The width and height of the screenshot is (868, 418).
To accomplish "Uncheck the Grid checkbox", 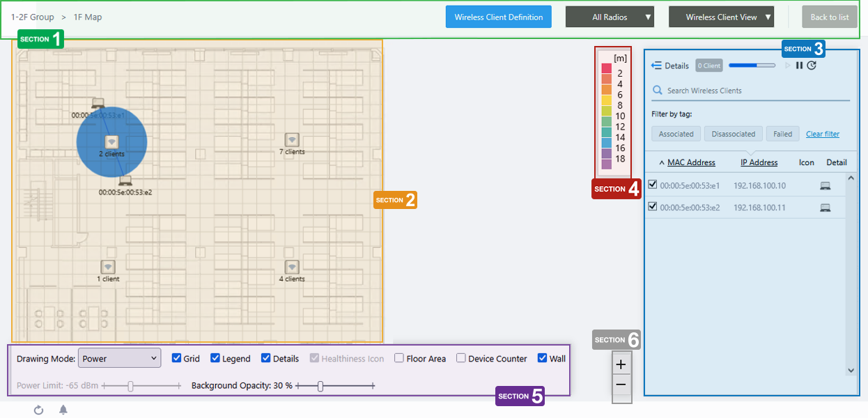I will [177, 359].
